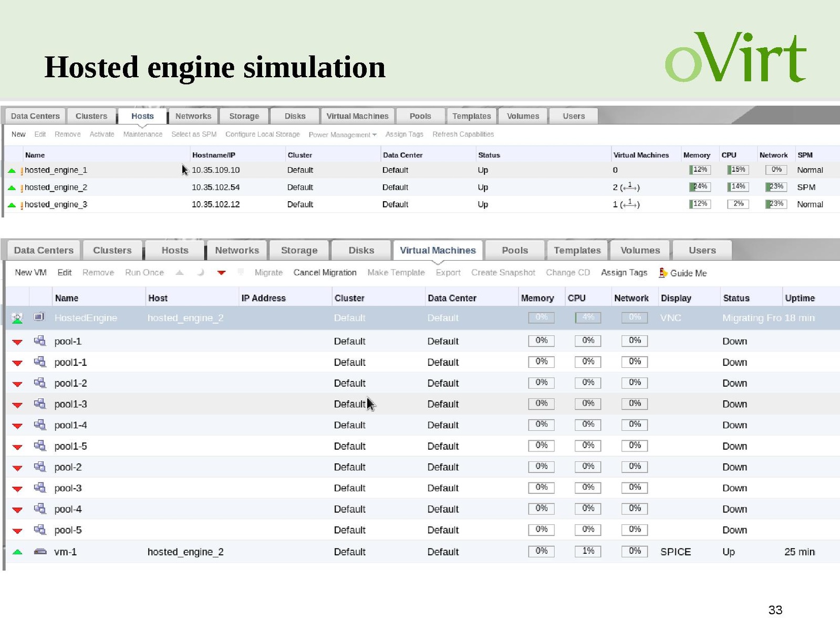
Task: Sort hosts by the Hostname/IP column header
Action: [213, 155]
